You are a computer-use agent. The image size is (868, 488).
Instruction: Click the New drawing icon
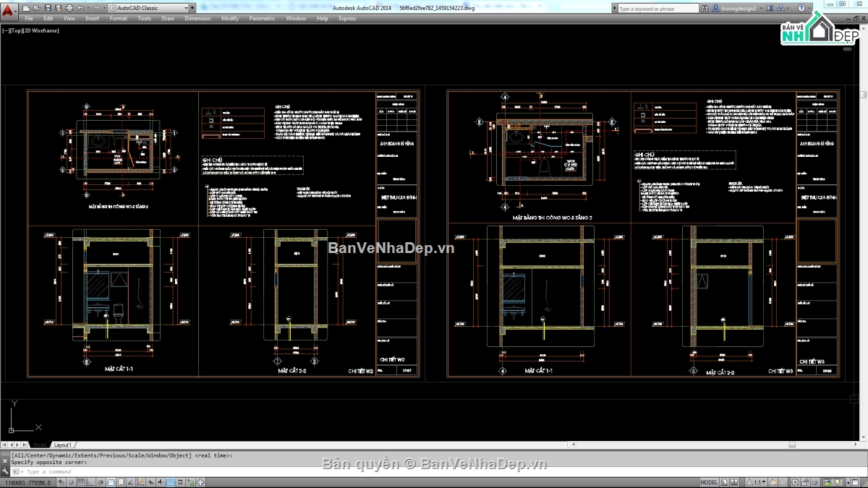(26, 8)
